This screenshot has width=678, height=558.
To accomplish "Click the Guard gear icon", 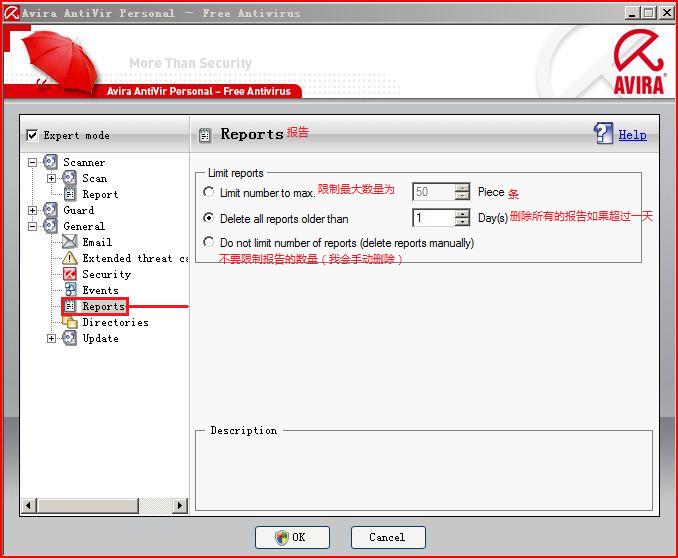I will pos(50,210).
